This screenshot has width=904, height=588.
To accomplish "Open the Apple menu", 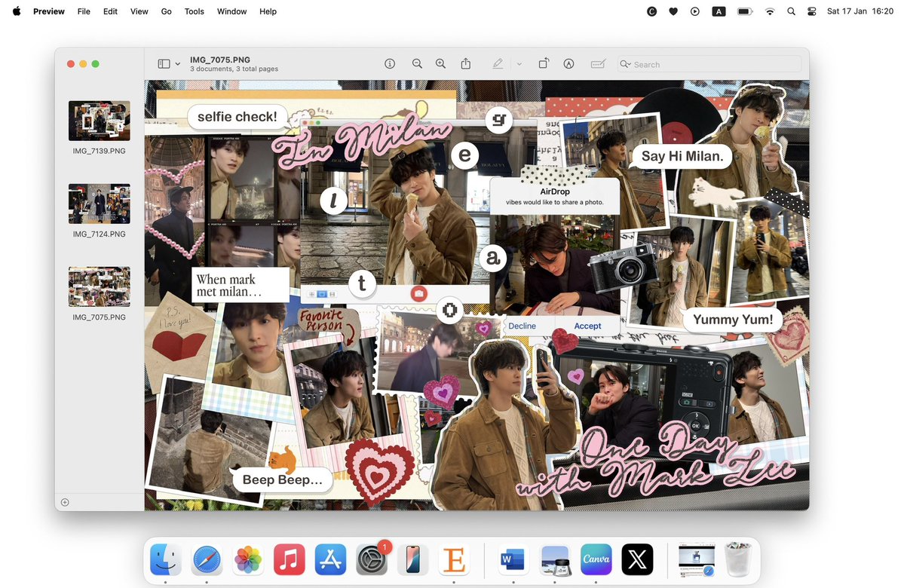I will pyautogui.click(x=17, y=11).
